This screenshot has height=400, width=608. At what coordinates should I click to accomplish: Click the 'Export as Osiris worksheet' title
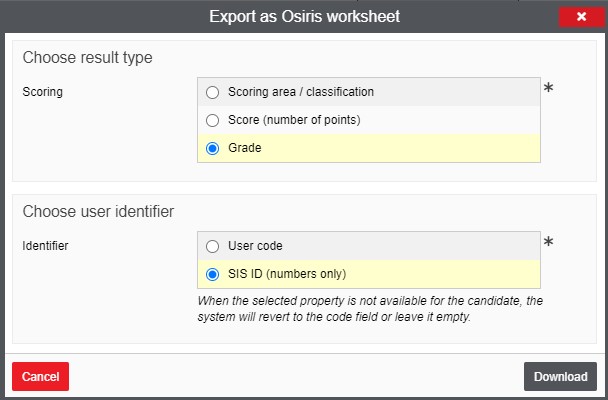coord(304,16)
